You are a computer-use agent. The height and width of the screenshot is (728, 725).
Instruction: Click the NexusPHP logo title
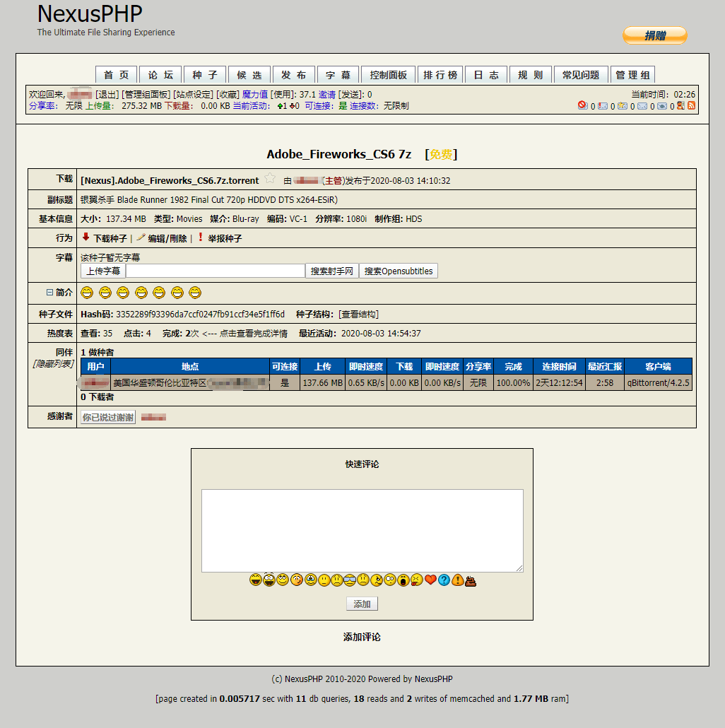click(90, 14)
